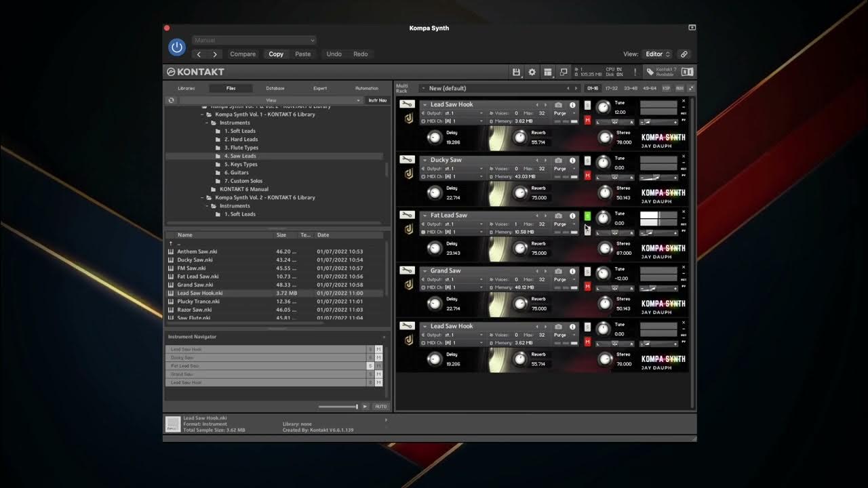Image resolution: width=868 pixels, height=488 pixels.
Task: Play the browser sample preview
Action: (365, 407)
